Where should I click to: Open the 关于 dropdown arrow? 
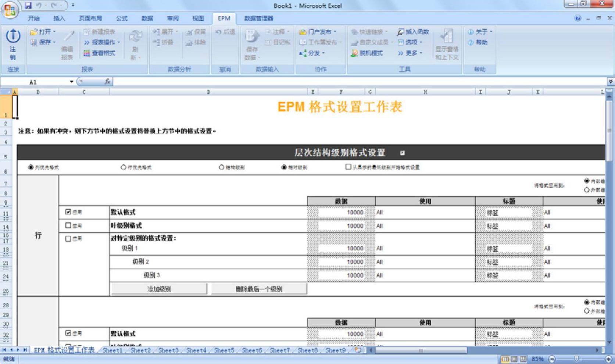[491, 32]
